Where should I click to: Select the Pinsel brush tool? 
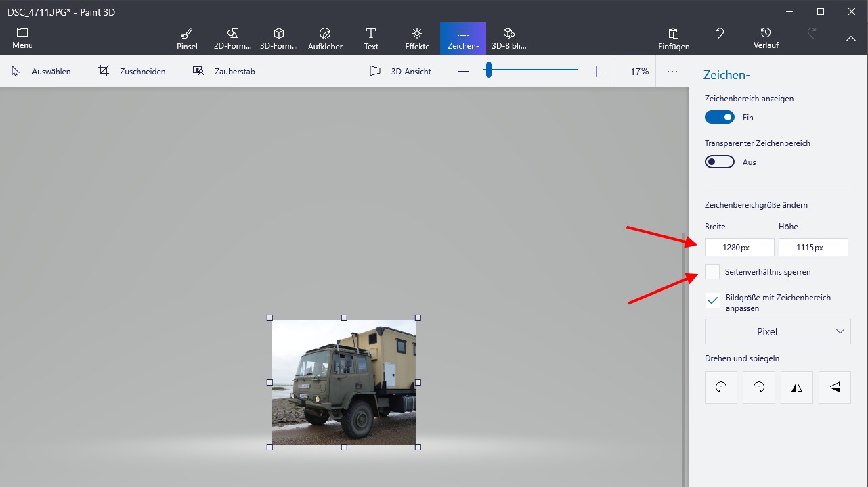tap(187, 39)
